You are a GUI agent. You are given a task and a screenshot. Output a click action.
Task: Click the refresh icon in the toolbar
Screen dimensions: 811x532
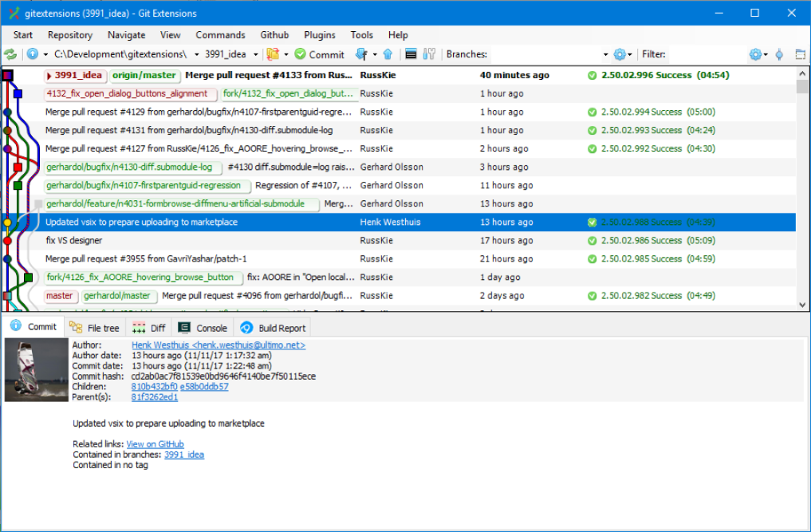[x=10, y=54]
